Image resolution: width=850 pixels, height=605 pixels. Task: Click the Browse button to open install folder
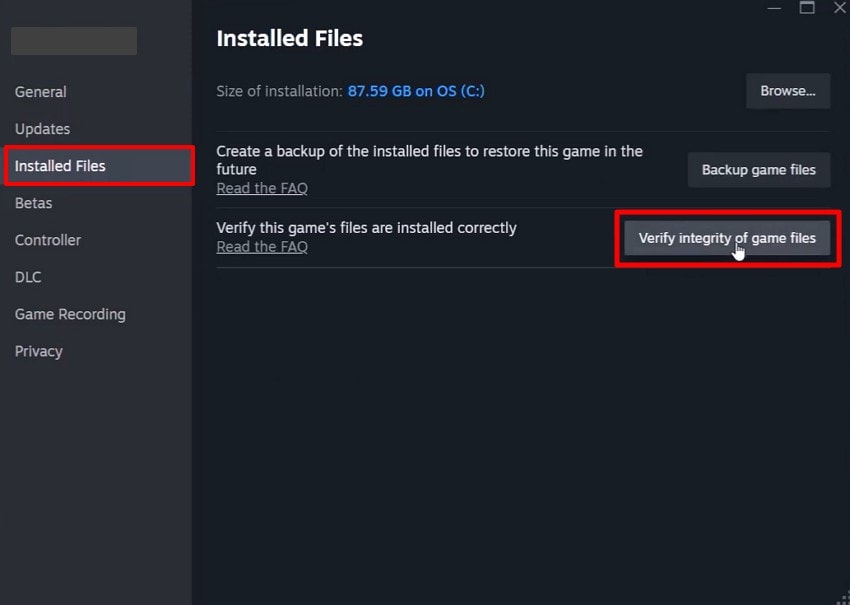click(788, 91)
